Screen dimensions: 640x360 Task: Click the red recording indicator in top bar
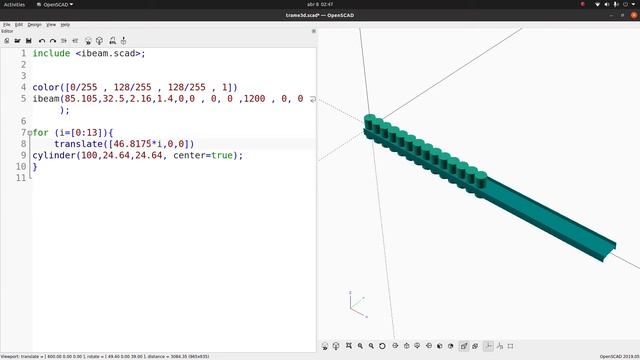click(583, 4)
